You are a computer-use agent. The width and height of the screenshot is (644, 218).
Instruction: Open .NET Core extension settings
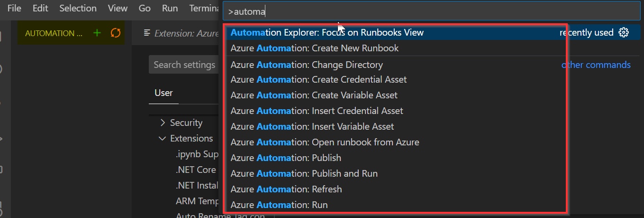tap(196, 170)
